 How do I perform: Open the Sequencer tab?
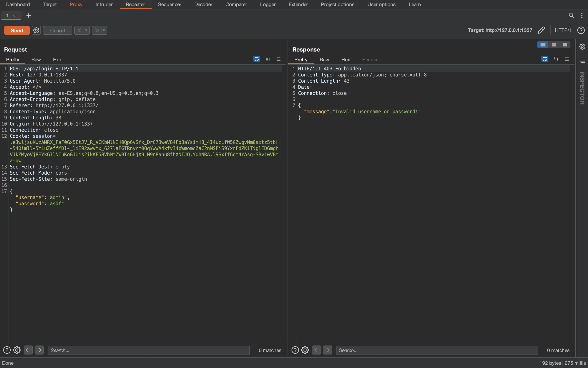170,4
